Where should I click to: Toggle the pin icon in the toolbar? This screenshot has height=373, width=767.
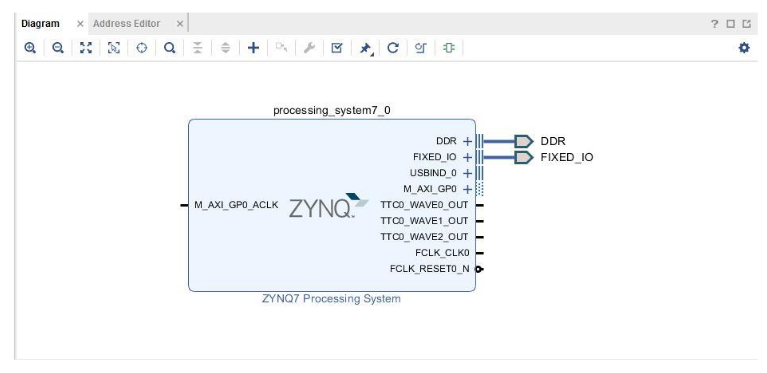pos(365,48)
